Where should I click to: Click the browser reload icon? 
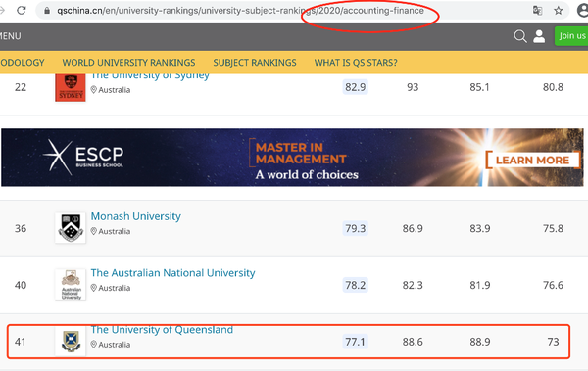point(22,10)
